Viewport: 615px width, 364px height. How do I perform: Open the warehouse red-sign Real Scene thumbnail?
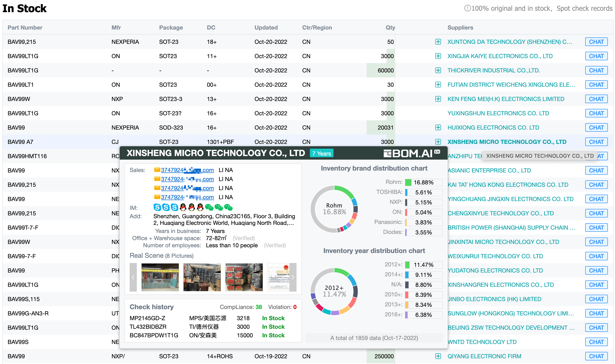pos(244,277)
